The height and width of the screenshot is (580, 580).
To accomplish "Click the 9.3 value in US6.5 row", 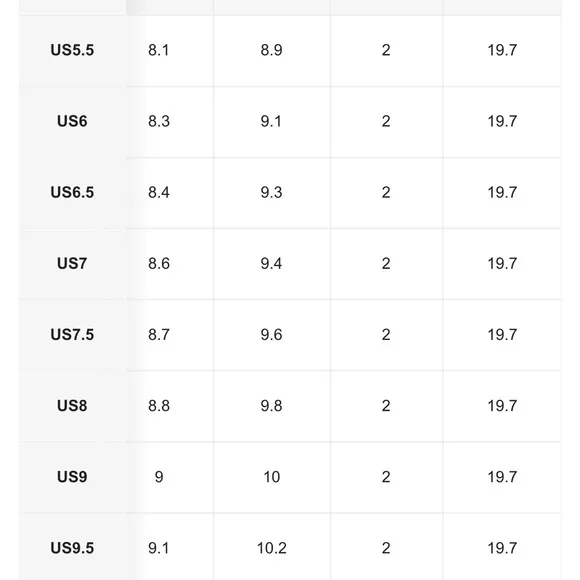I will (272, 192).
